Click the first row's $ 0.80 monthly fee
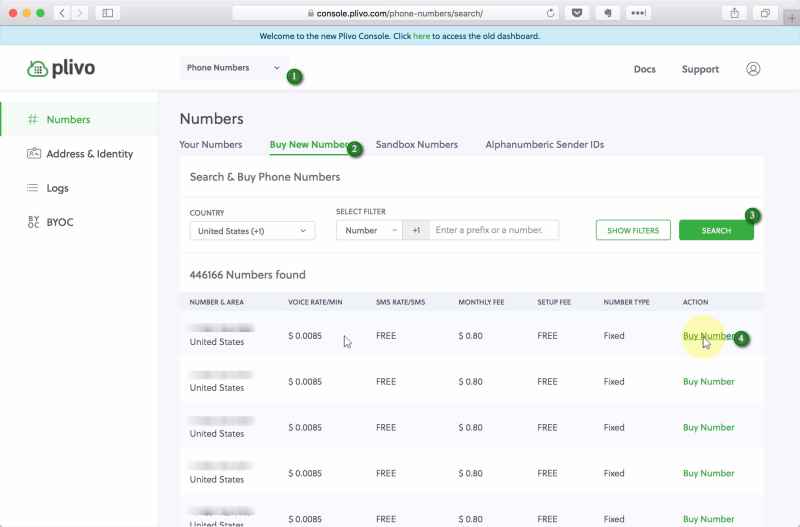This screenshot has height=527, width=800. 470,336
